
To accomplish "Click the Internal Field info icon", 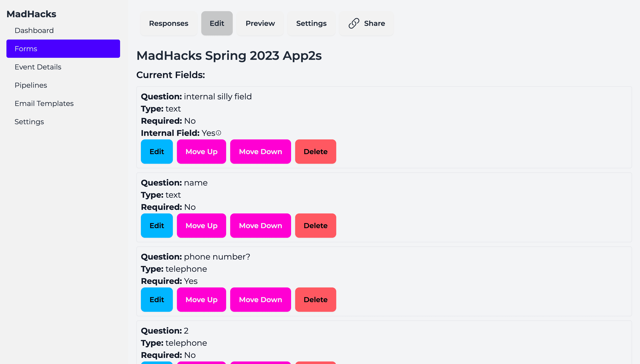I will pyautogui.click(x=218, y=133).
